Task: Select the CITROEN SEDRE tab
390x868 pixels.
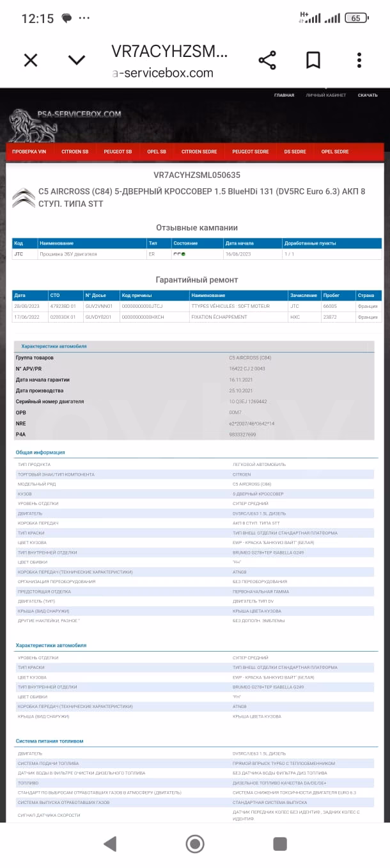Action: [199, 152]
